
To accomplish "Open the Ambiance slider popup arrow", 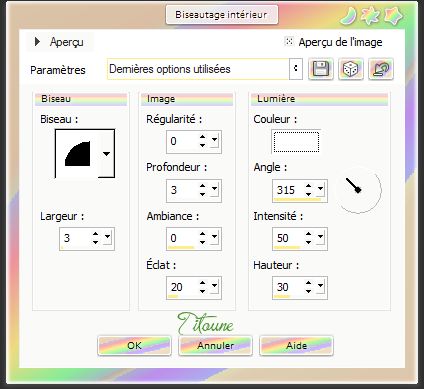I will click(214, 237).
